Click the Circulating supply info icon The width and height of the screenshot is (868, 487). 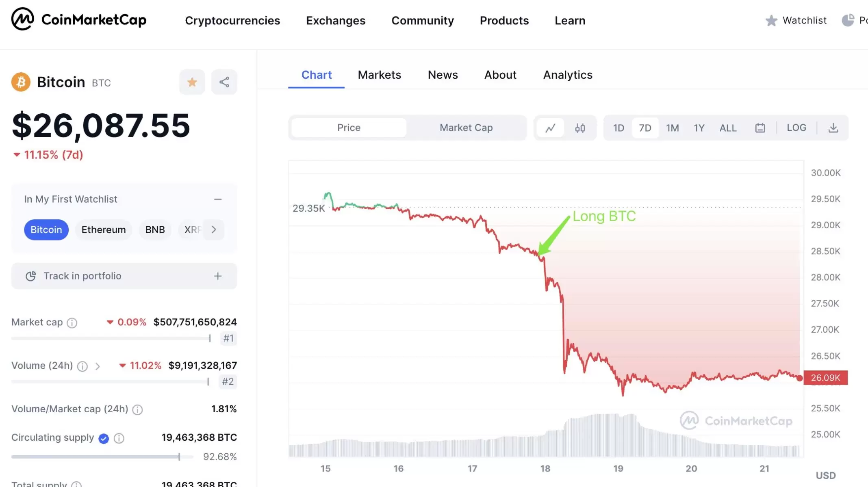119,438
